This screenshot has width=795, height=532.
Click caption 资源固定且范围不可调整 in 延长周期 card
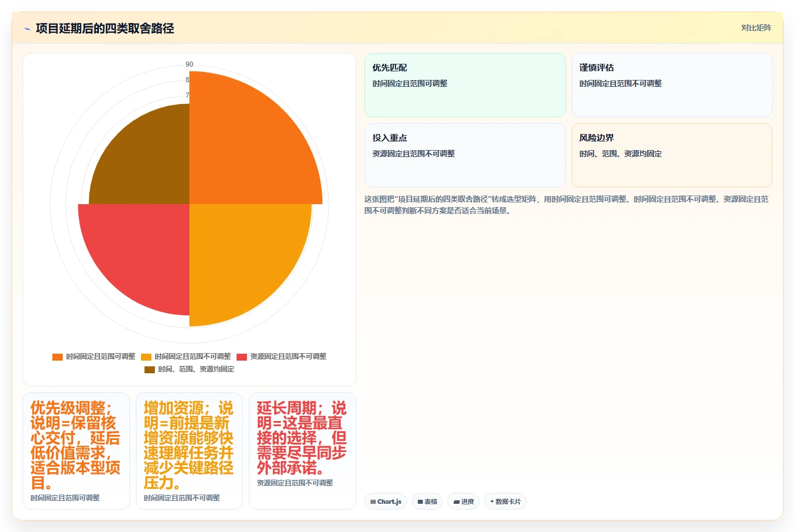[x=295, y=483]
